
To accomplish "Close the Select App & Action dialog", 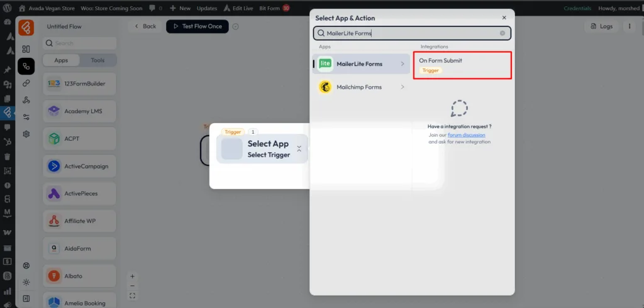I will click(x=504, y=18).
